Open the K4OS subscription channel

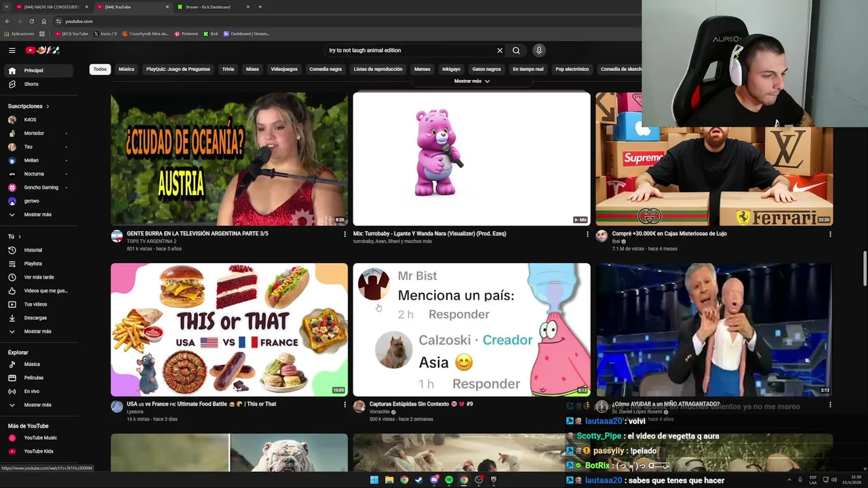coord(38,120)
